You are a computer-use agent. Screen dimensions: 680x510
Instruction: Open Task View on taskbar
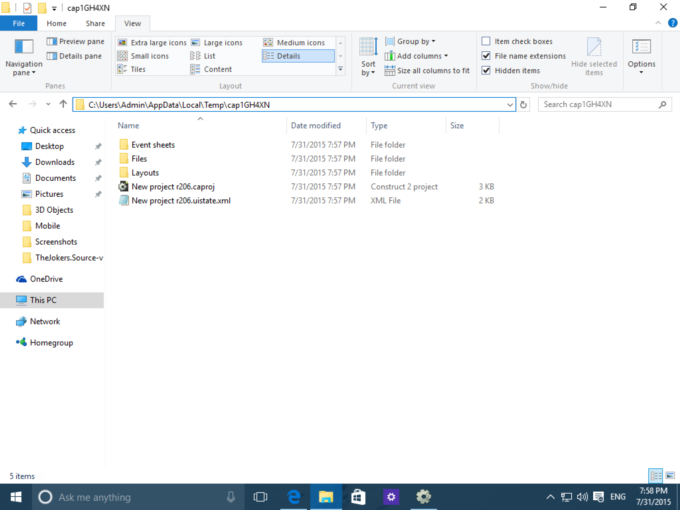pos(260,497)
